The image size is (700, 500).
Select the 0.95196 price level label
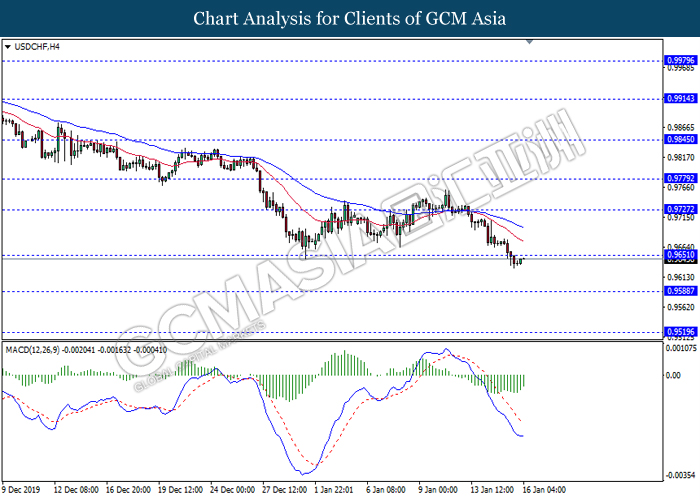coord(680,332)
